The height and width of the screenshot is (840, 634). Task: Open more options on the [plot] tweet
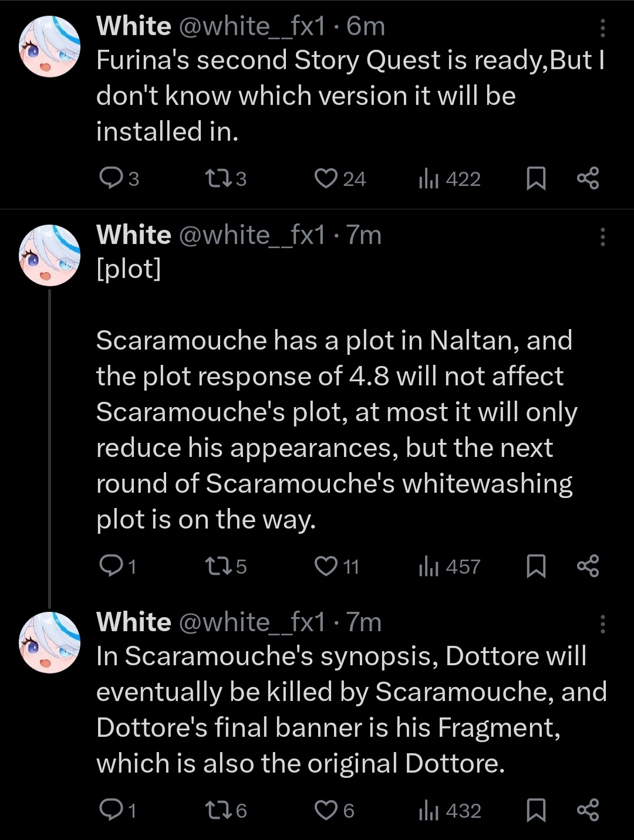602,236
